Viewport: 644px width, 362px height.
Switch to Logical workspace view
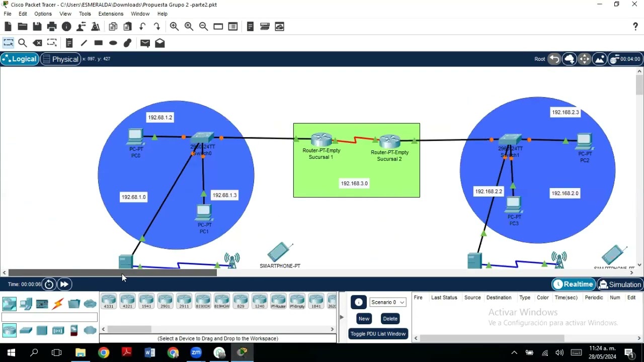click(20, 59)
